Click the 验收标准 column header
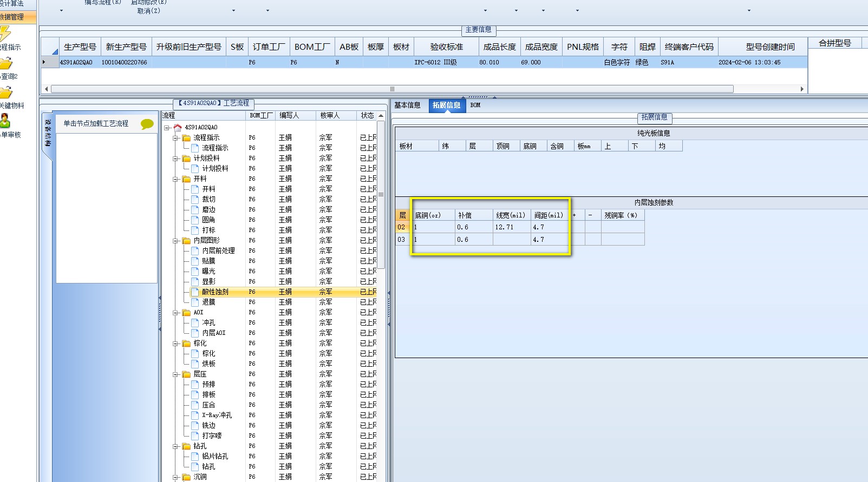 447,47
